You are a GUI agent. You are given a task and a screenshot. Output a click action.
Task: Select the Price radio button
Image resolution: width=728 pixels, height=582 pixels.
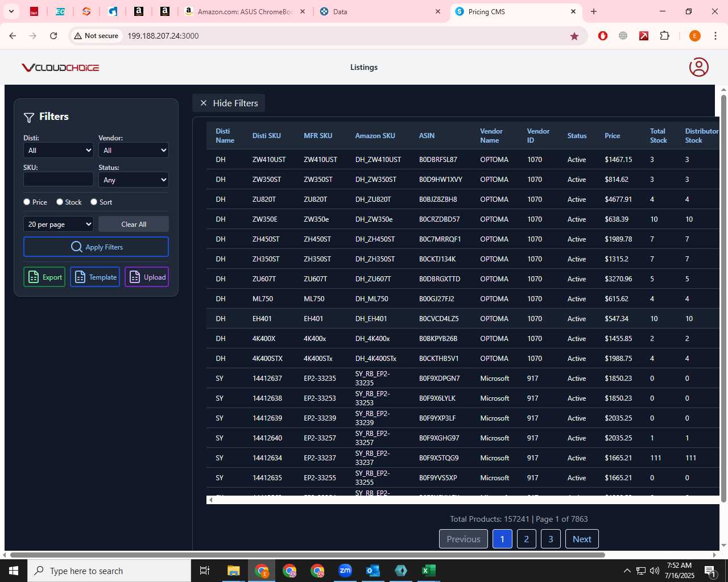pyautogui.click(x=27, y=202)
